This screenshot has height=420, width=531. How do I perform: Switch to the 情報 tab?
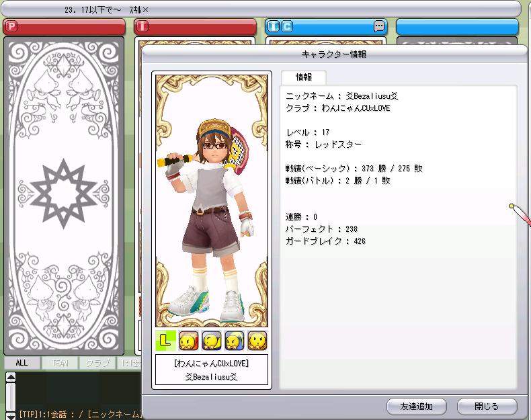304,77
